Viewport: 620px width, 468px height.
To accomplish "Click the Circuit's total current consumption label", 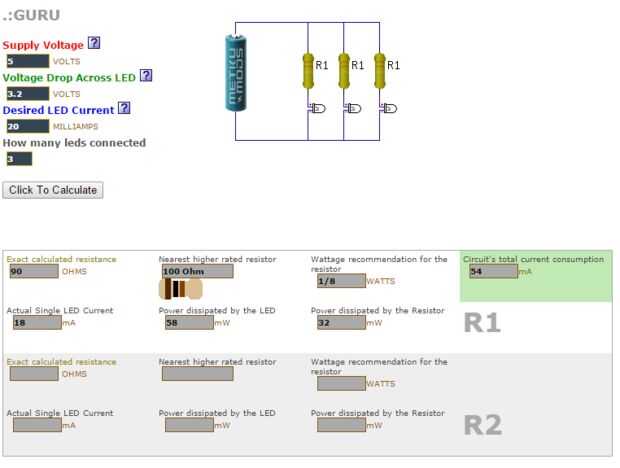I will tap(533, 259).
